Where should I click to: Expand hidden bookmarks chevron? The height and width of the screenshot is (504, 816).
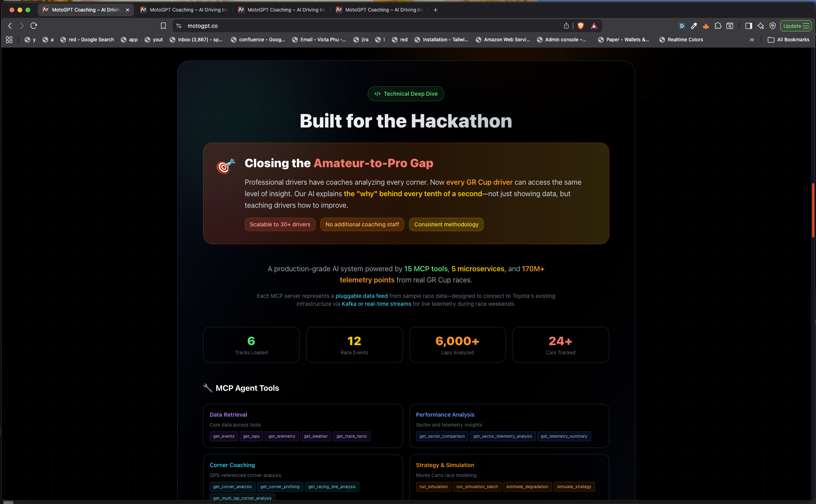pos(752,40)
